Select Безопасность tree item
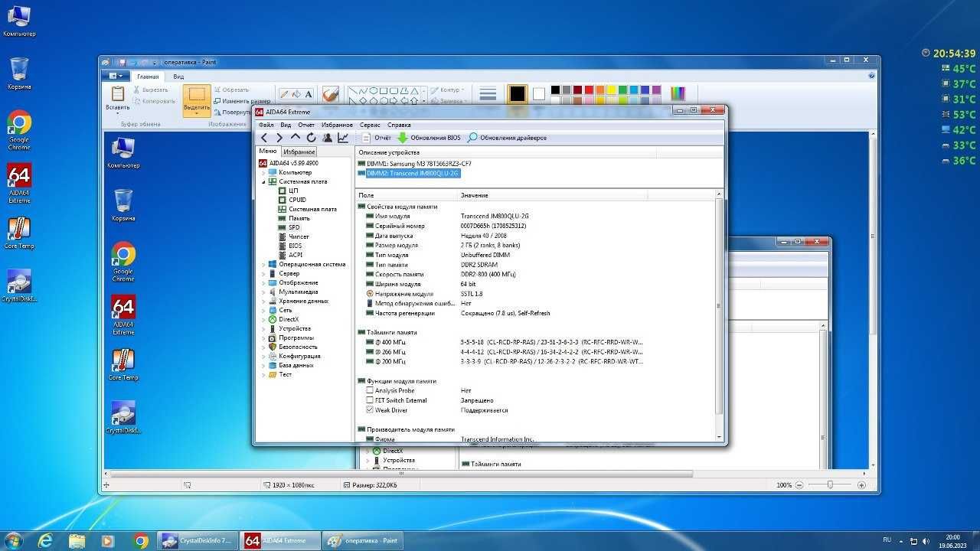 [x=298, y=347]
